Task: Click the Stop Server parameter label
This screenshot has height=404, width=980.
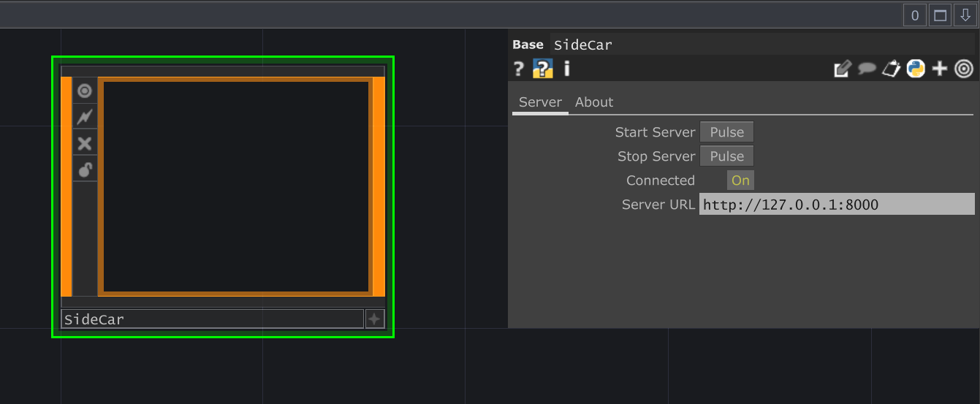Action: pos(656,156)
